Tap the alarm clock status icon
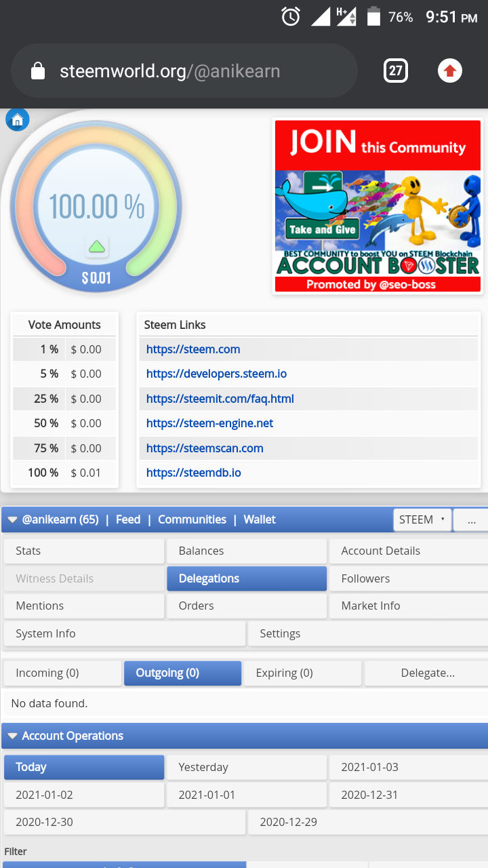 [x=291, y=16]
